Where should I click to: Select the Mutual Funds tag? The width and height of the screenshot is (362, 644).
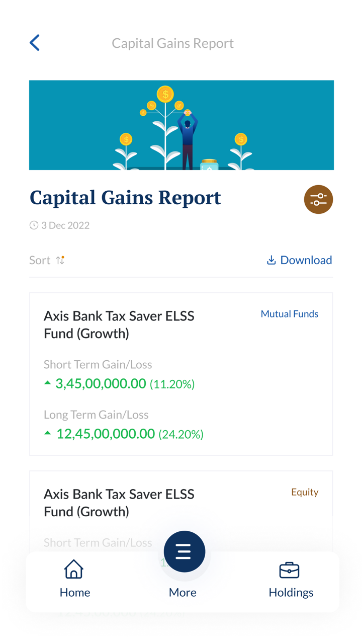[x=289, y=314]
